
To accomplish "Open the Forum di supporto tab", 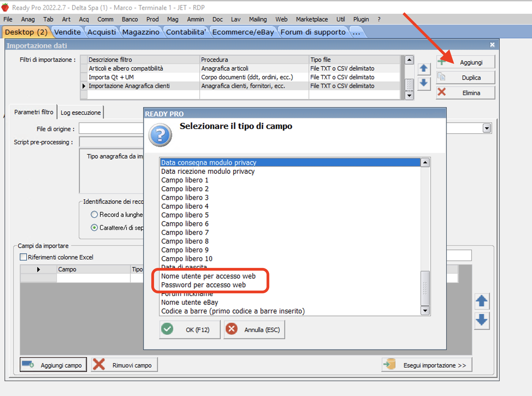I will click(313, 32).
